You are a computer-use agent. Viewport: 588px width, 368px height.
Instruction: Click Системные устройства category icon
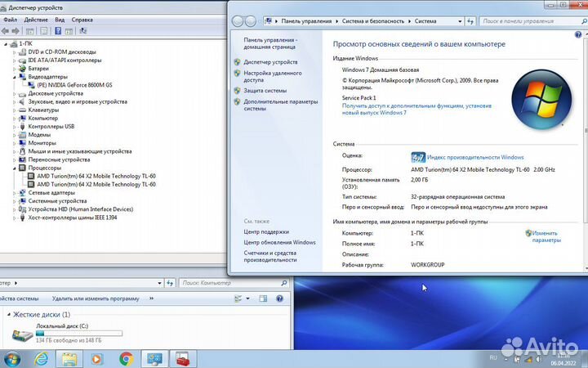tap(22, 201)
